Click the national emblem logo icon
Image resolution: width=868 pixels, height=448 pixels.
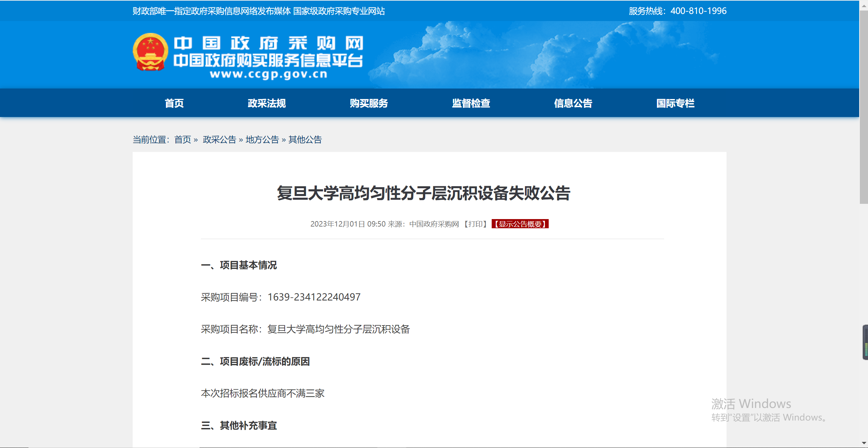(x=150, y=52)
